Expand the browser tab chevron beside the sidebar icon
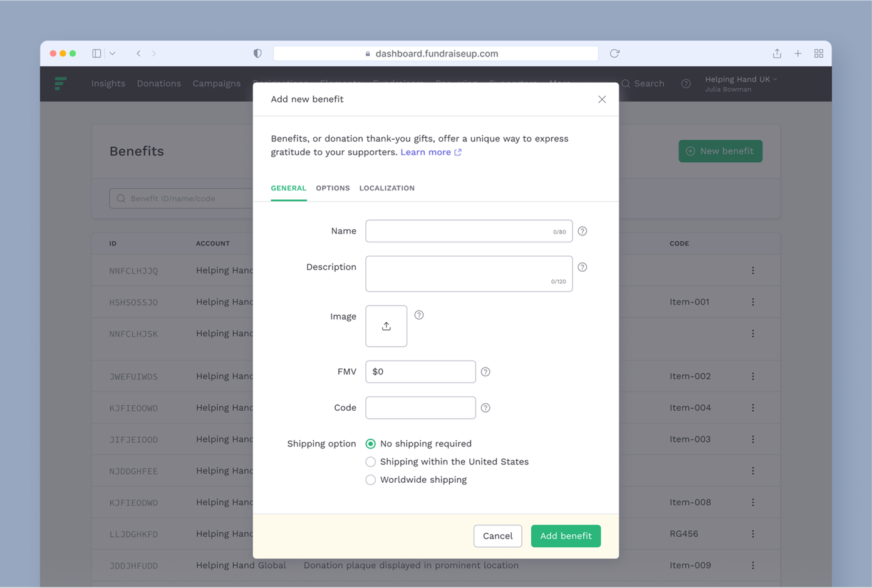This screenshot has height=588, width=872. [112, 53]
